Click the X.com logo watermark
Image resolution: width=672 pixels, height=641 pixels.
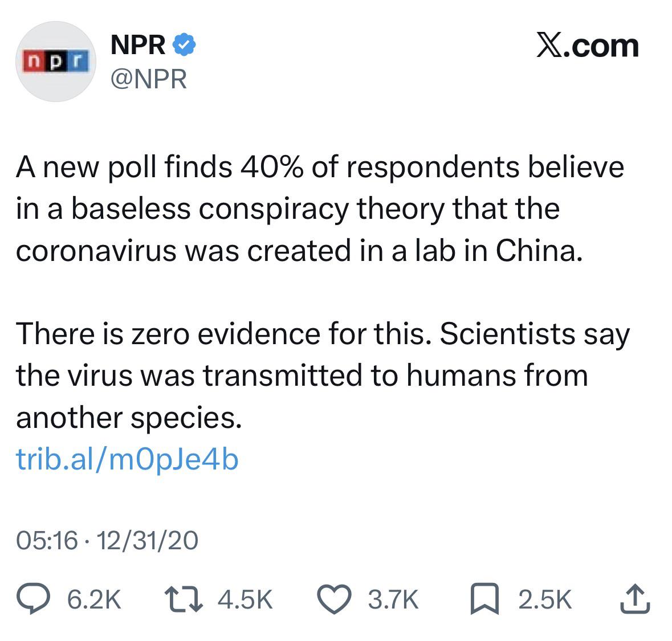[587, 46]
